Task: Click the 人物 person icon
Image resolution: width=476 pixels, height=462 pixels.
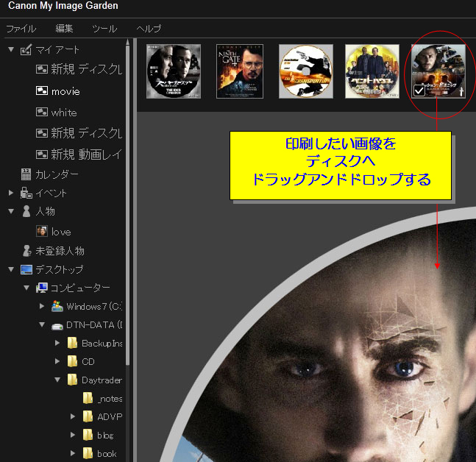Action: (26, 211)
